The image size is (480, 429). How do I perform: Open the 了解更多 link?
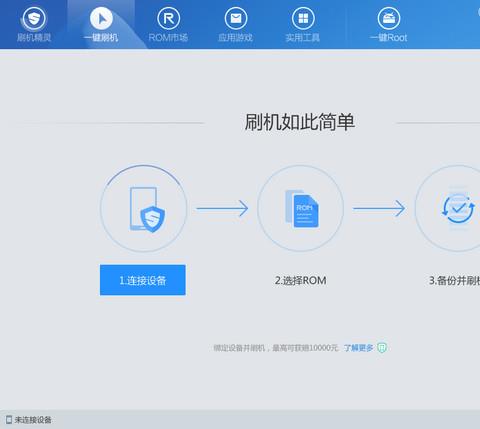click(358, 348)
